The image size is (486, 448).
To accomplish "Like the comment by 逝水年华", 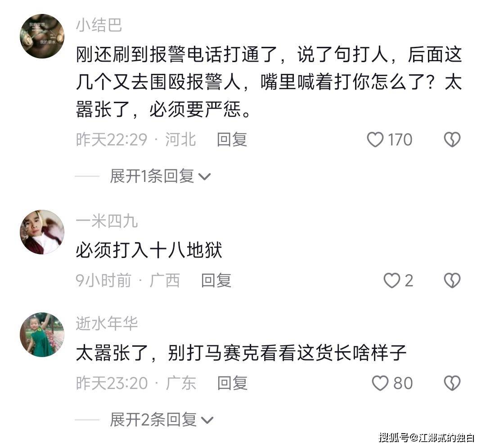I will [380, 383].
